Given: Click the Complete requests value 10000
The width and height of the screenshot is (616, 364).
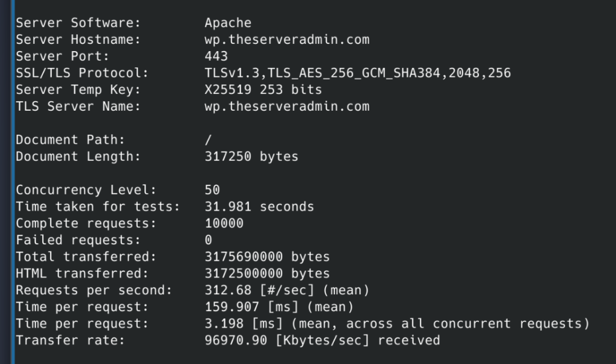Looking at the screenshot, I should point(224,224).
